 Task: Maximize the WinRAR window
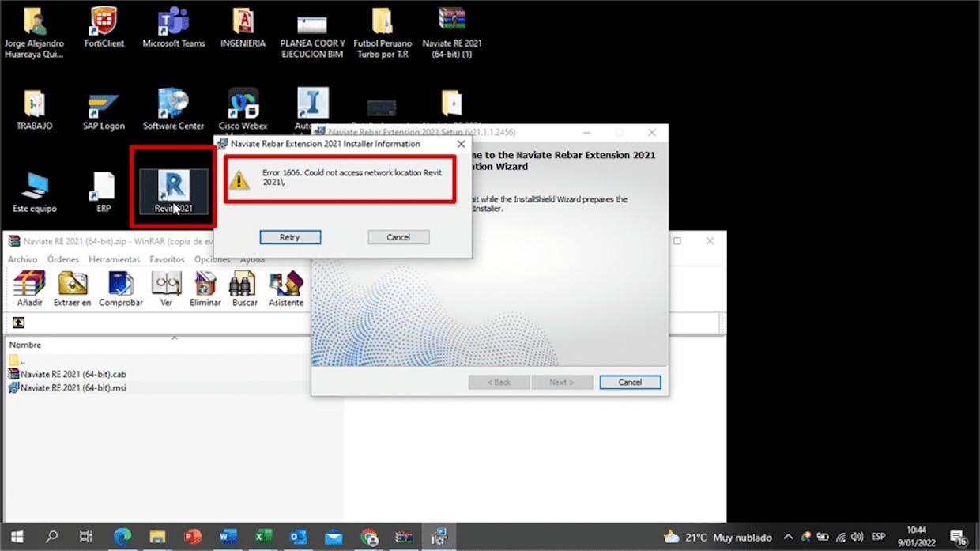[677, 240]
